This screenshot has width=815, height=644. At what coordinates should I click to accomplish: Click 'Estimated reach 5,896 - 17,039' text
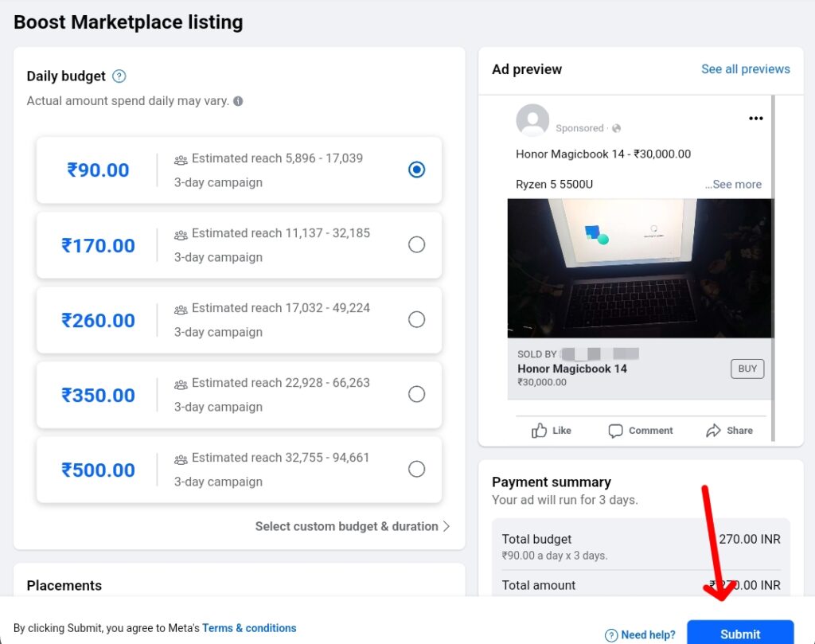(277, 158)
